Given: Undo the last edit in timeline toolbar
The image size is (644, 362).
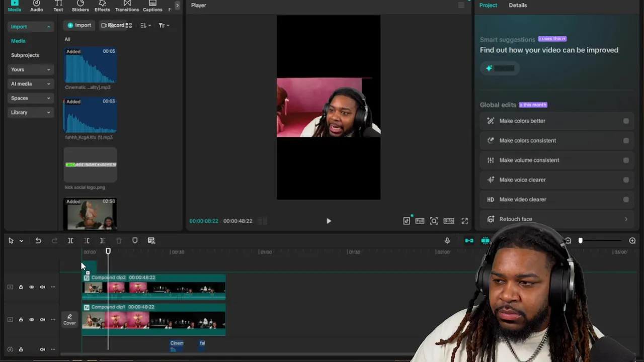Looking at the screenshot, I should click(x=38, y=241).
